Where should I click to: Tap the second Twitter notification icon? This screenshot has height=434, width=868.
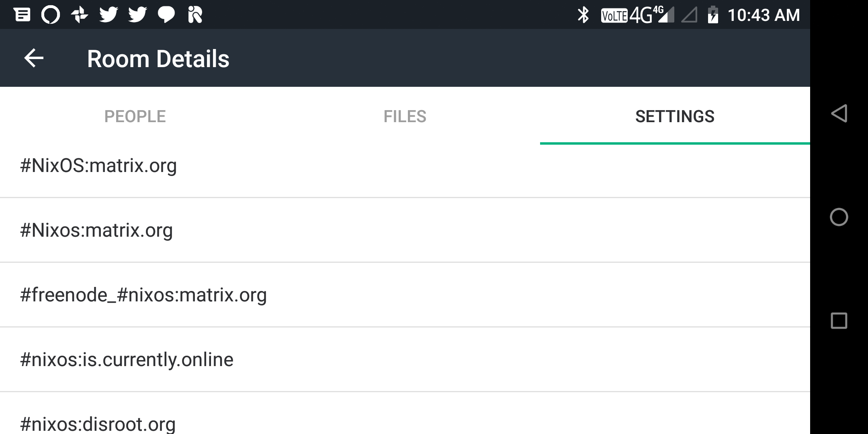[x=137, y=15]
